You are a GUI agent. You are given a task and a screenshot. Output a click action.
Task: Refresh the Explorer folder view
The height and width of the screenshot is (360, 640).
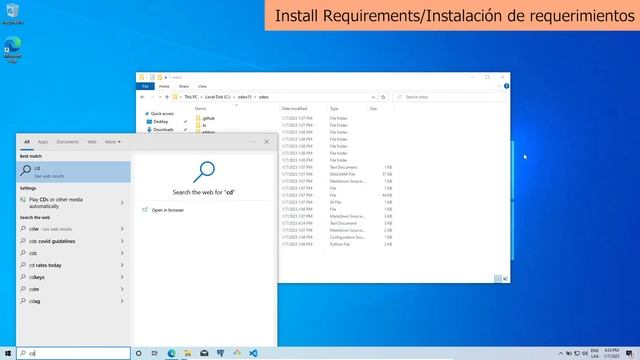tap(383, 97)
